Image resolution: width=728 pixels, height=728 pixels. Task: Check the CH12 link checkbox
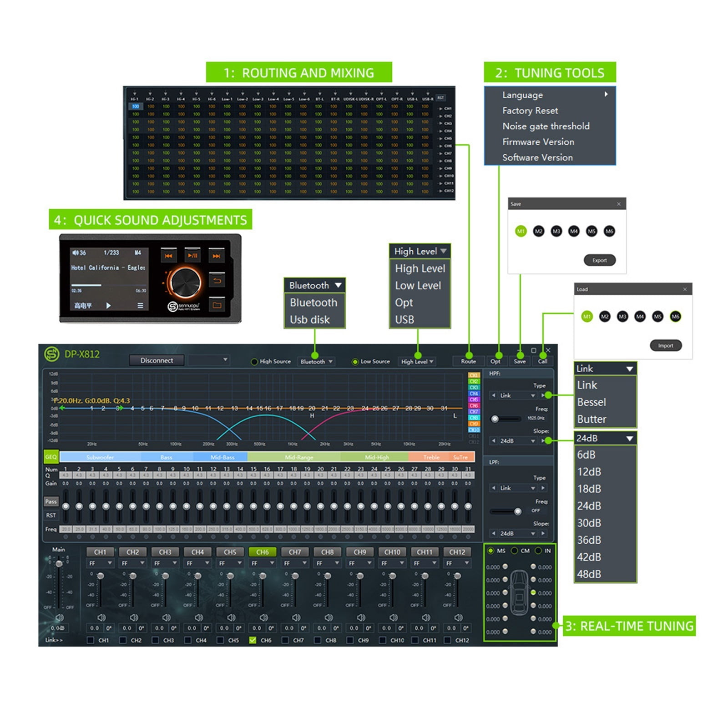tap(448, 640)
